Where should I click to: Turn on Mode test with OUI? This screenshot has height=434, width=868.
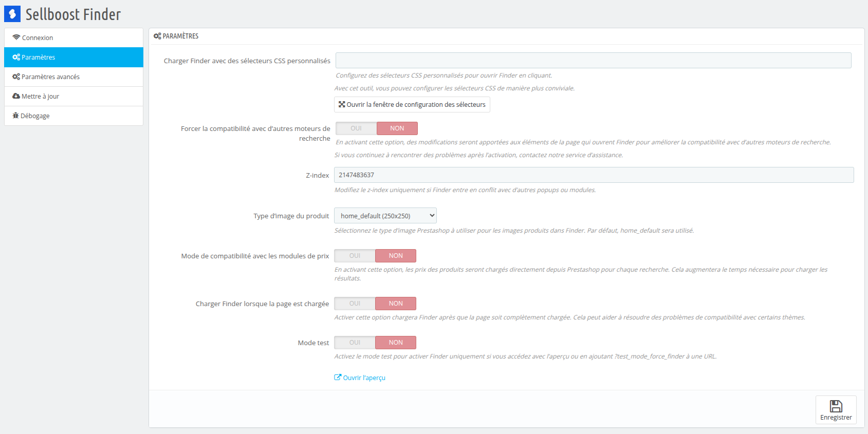(355, 343)
